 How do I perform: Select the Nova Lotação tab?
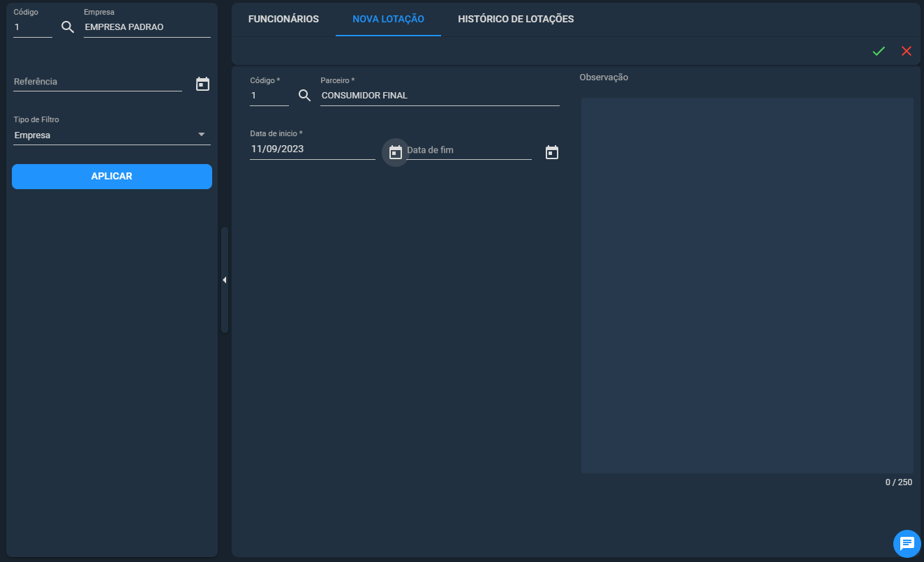tap(388, 19)
